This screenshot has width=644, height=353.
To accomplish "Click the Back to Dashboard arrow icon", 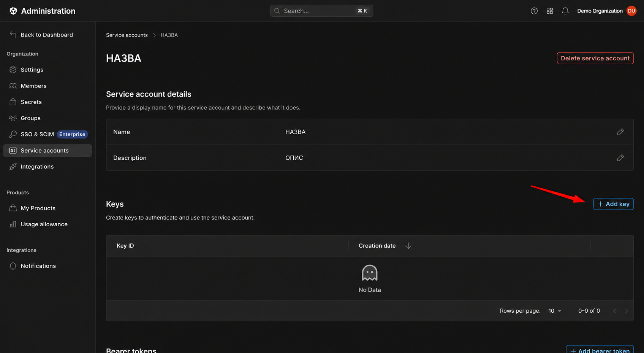I will click(13, 35).
